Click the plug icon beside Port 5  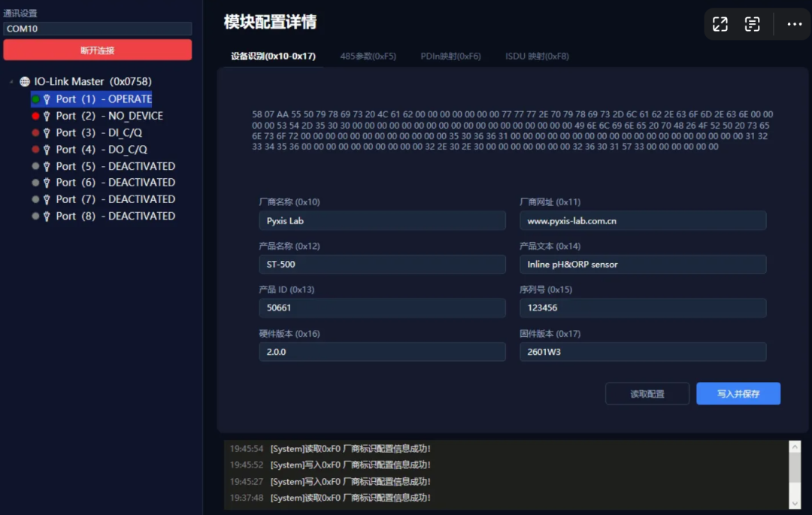47,166
